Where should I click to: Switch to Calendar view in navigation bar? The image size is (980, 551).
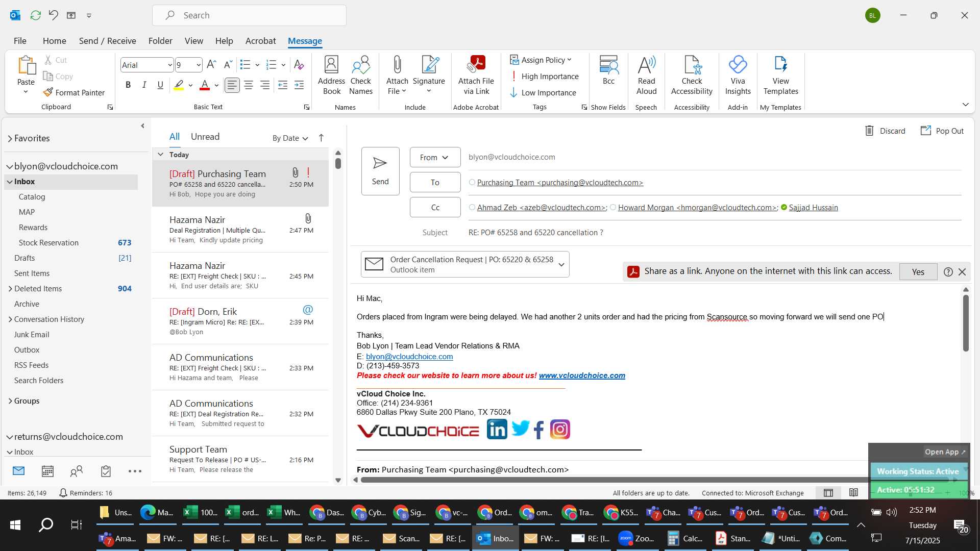pyautogui.click(x=47, y=471)
